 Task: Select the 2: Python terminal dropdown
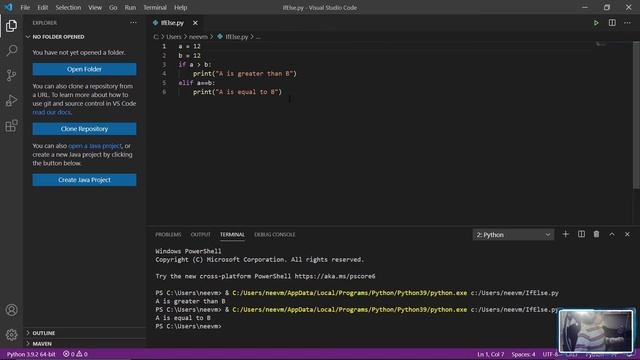(x=513, y=235)
